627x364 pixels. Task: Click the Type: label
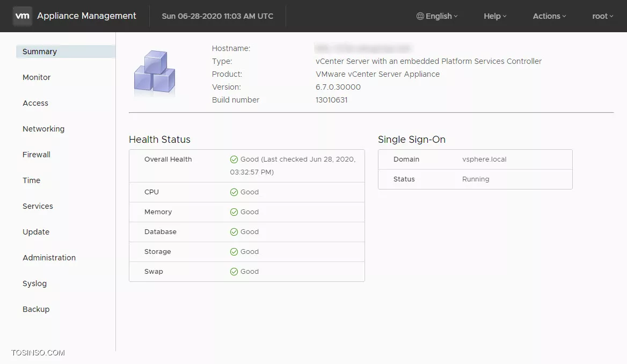(x=222, y=61)
